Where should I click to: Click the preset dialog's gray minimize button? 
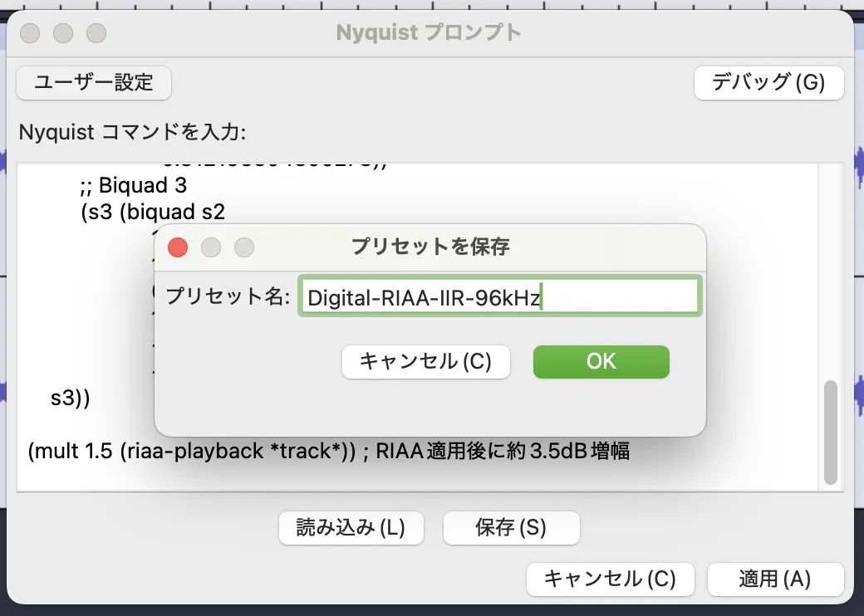click(x=211, y=247)
